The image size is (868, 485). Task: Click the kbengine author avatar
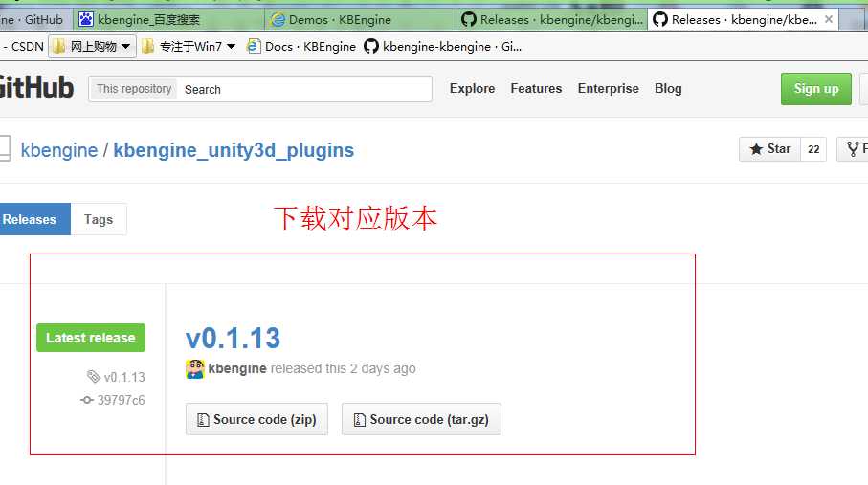point(195,368)
